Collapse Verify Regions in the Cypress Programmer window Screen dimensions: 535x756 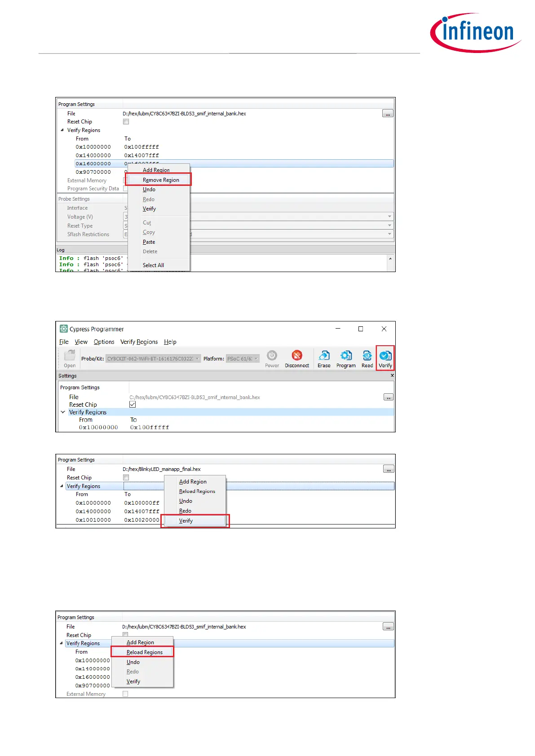pos(63,412)
